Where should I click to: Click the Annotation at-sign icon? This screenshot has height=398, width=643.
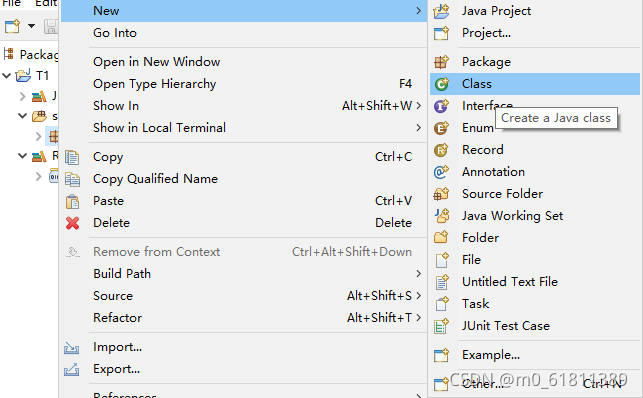441,172
